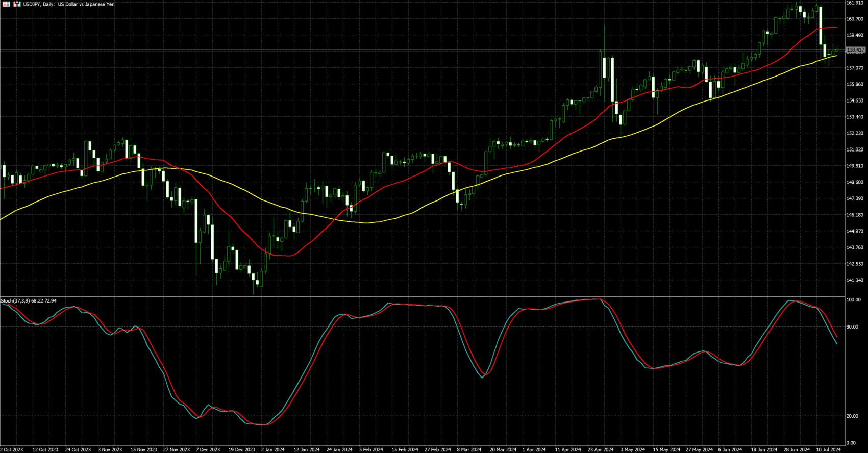This screenshot has width=868, height=453.
Task: Click the 2 Jan 2024 date label
Action: pyautogui.click(x=272, y=449)
